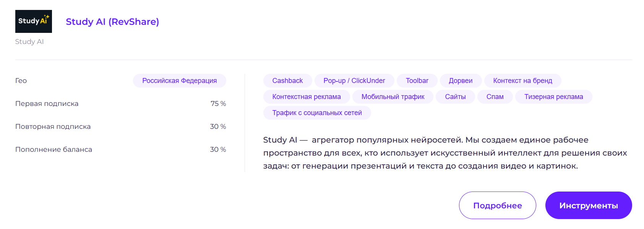Select the Pop-up / ClickUnder tag
The image size is (644, 229).
(x=354, y=80)
